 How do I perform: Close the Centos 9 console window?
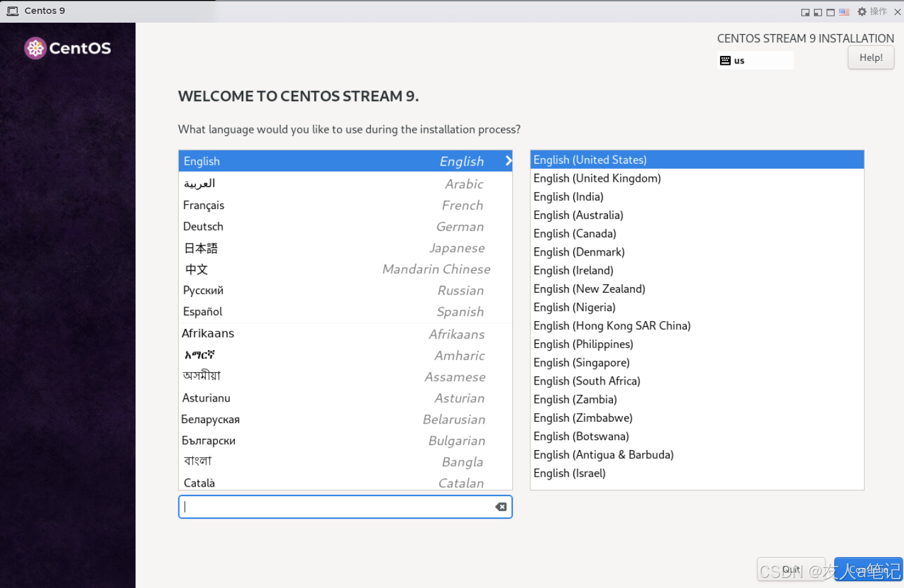click(897, 12)
